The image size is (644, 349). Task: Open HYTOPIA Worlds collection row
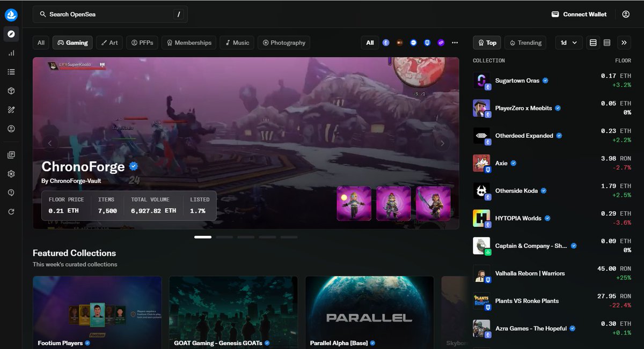(x=552, y=218)
